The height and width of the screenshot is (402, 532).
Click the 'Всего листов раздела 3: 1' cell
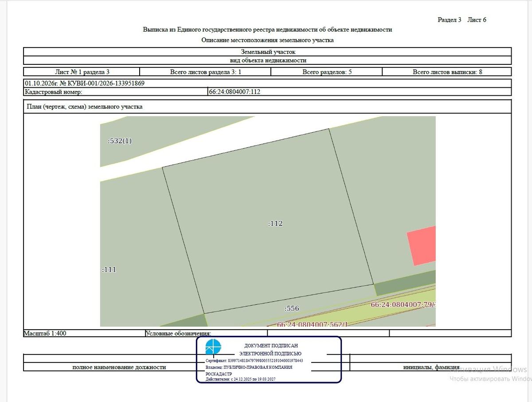point(205,71)
